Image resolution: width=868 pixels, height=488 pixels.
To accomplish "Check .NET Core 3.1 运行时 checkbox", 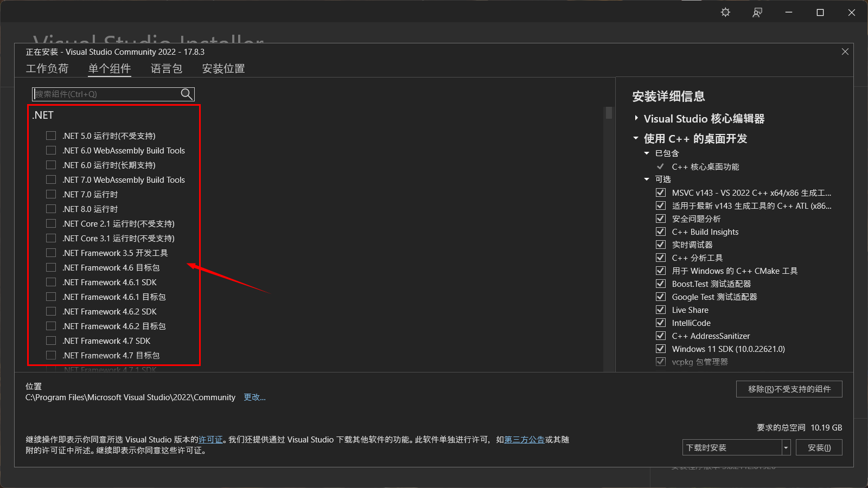I will click(51, 238).
